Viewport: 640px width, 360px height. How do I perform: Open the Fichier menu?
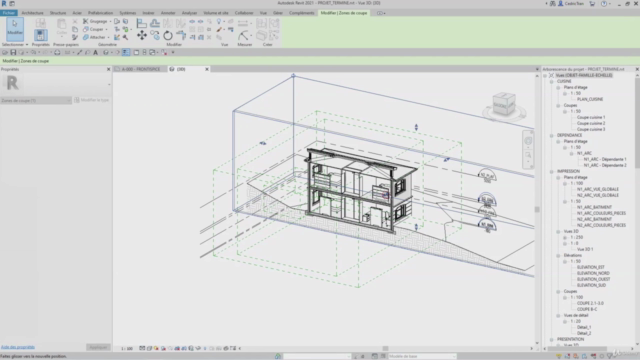pos(9,13)
